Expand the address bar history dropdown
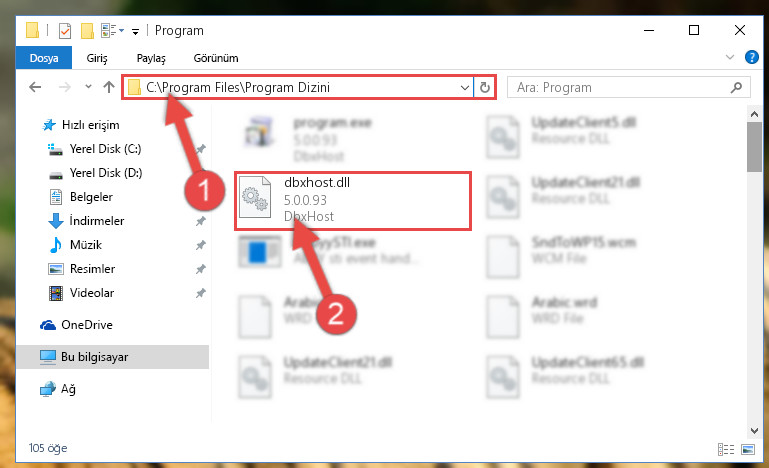769x468 pixels. (464, 88)
